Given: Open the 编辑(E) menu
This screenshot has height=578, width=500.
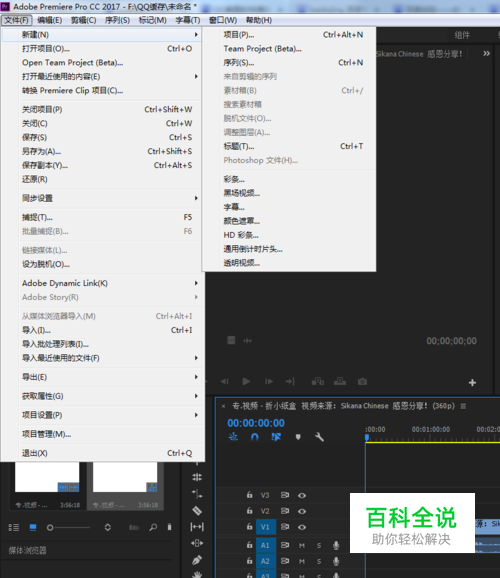Looking at the screenshot, I should [49, 20].
